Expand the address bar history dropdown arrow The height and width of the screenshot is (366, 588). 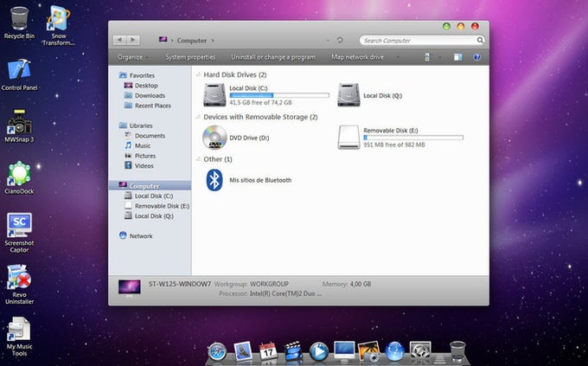coord(328,40)
